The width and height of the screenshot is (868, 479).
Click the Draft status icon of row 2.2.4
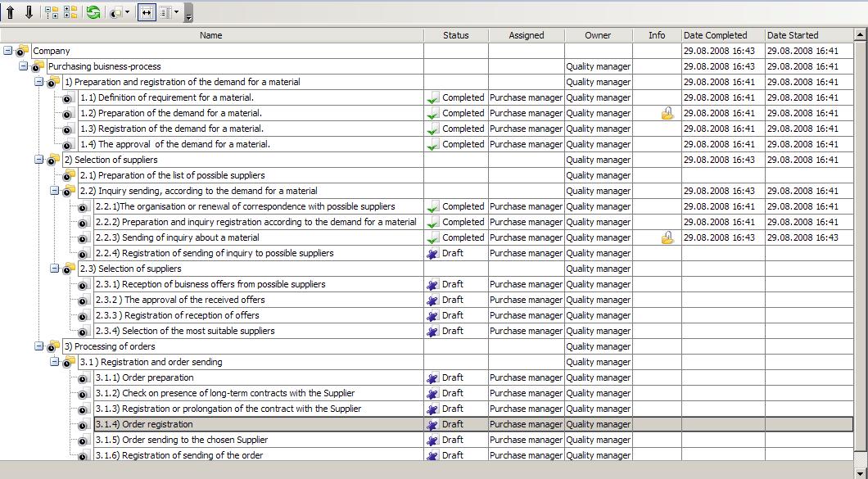tap(433, 254)
